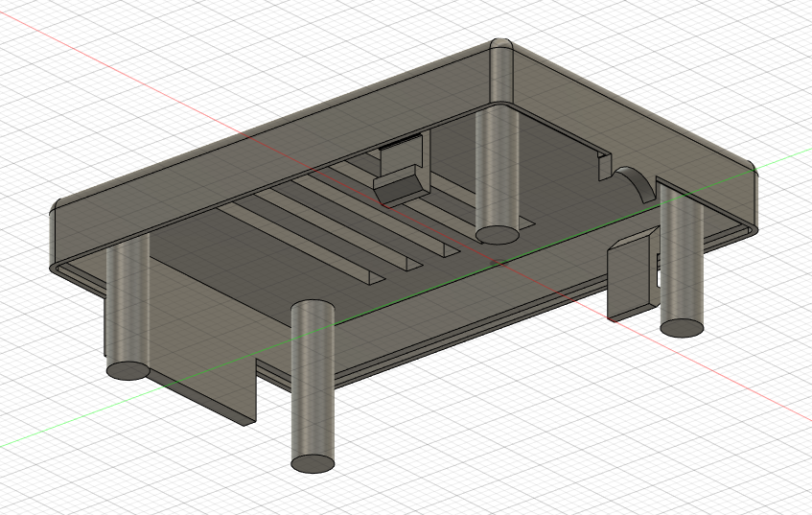Screen dimensions: 812x515
Task: Select the rounded top of the rear corner fillet
Action: coord(501,44)
